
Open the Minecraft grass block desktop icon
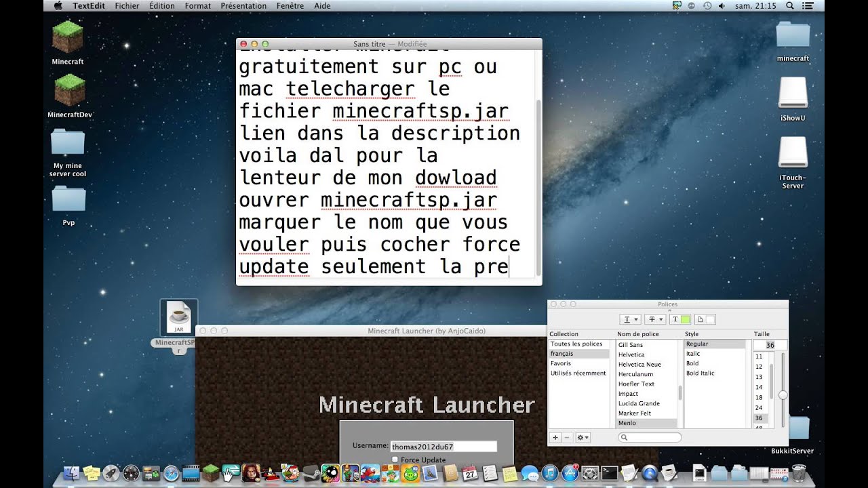(68, 37)
